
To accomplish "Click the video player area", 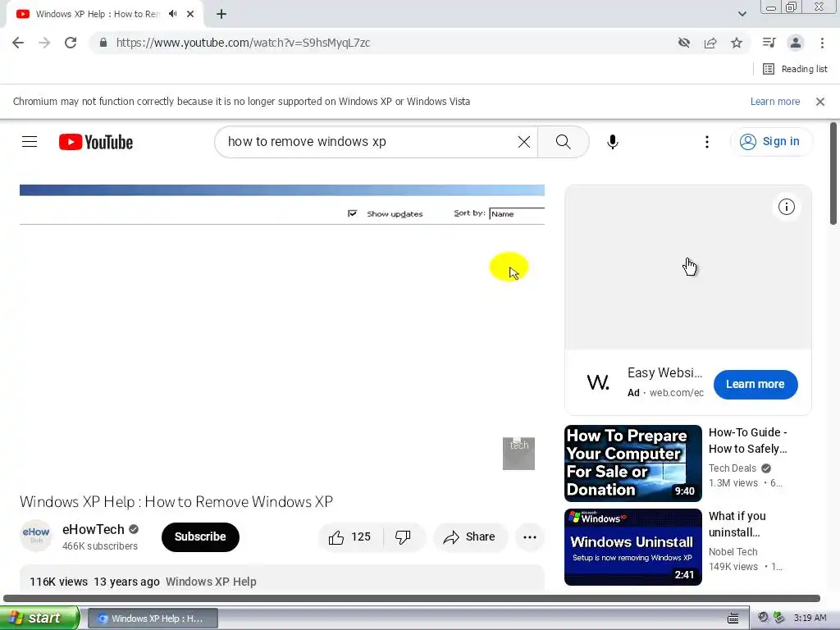I will click(282, 332).
